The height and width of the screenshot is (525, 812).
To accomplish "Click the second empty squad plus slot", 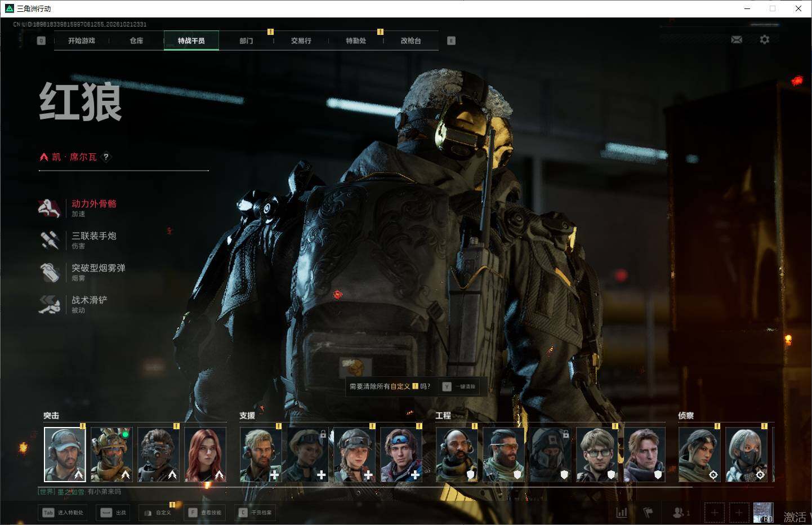I will [x=739, y=513].
